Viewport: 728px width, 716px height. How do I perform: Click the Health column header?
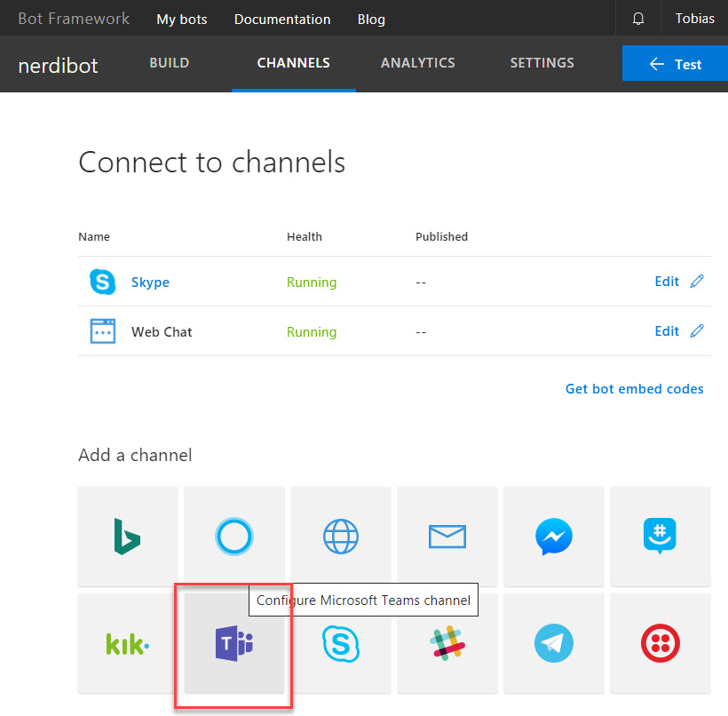click(305, 236)
